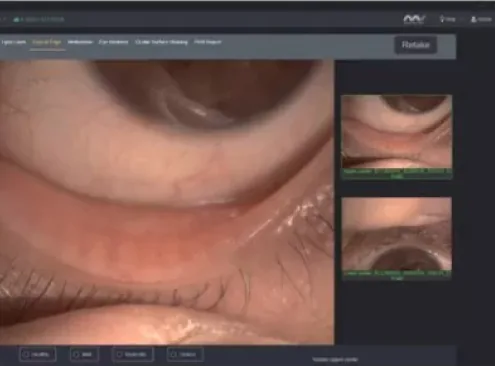Select the highlighted underlined second tab
The width and height of the screenshot is (495, 366).
47,42
